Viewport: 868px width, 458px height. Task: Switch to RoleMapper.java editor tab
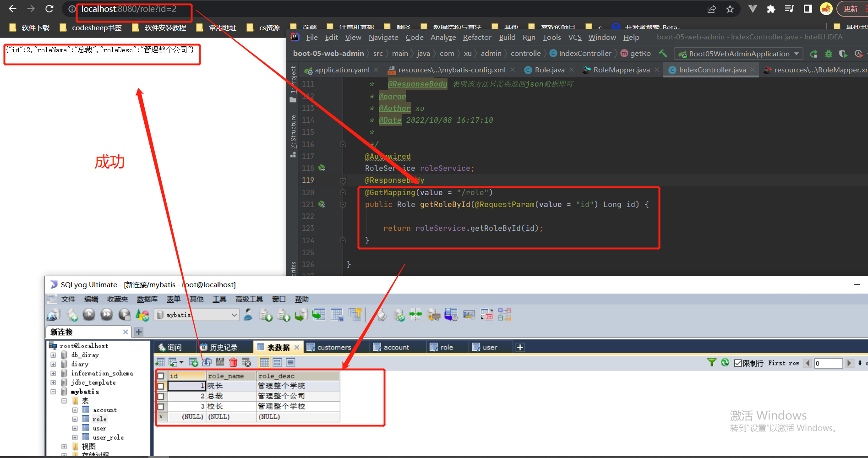[x=621, y=70]
